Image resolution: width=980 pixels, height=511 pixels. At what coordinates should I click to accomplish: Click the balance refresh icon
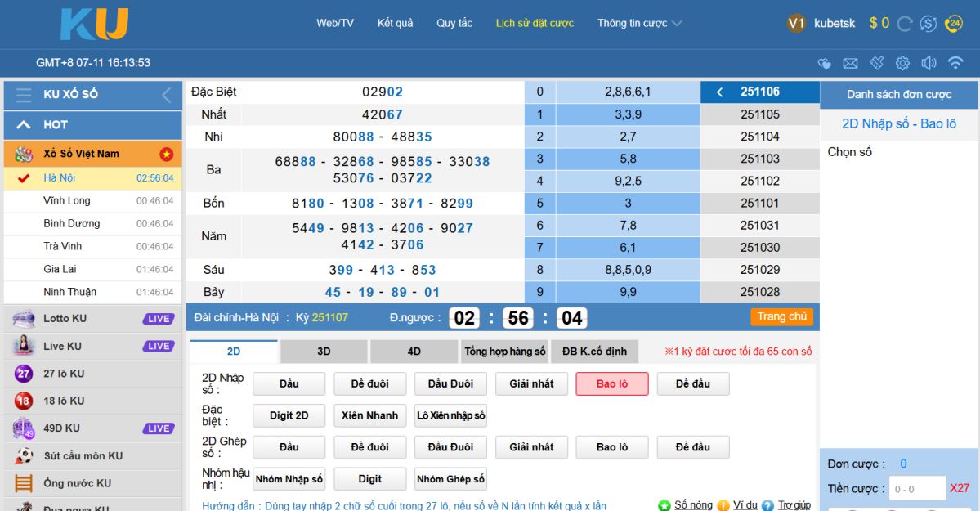click(x=904, y=24)
